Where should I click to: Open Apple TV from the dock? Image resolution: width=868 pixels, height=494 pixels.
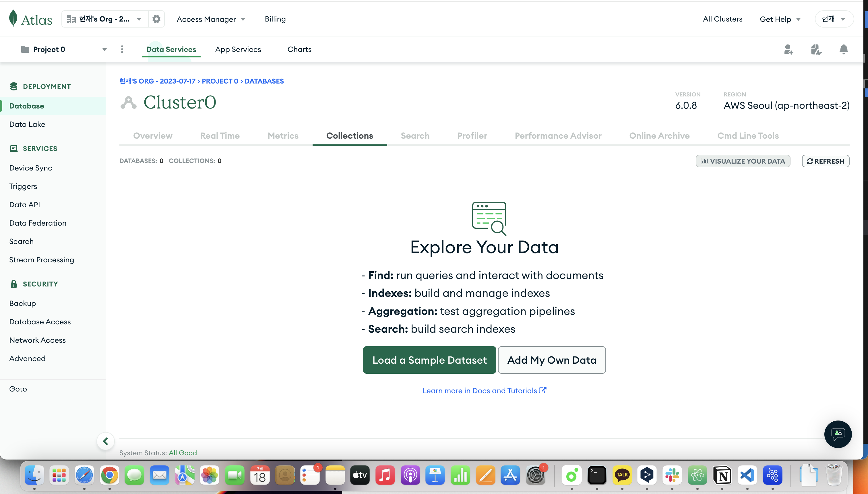(360, 475)
